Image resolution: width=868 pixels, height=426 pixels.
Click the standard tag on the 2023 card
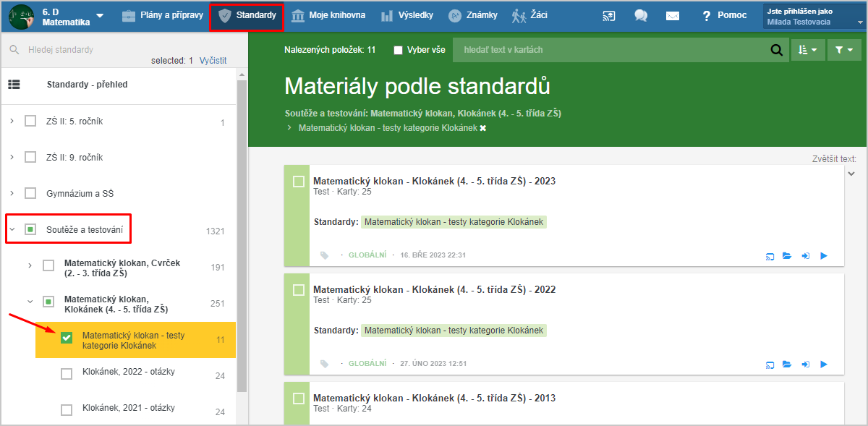(x=454, y=222)
